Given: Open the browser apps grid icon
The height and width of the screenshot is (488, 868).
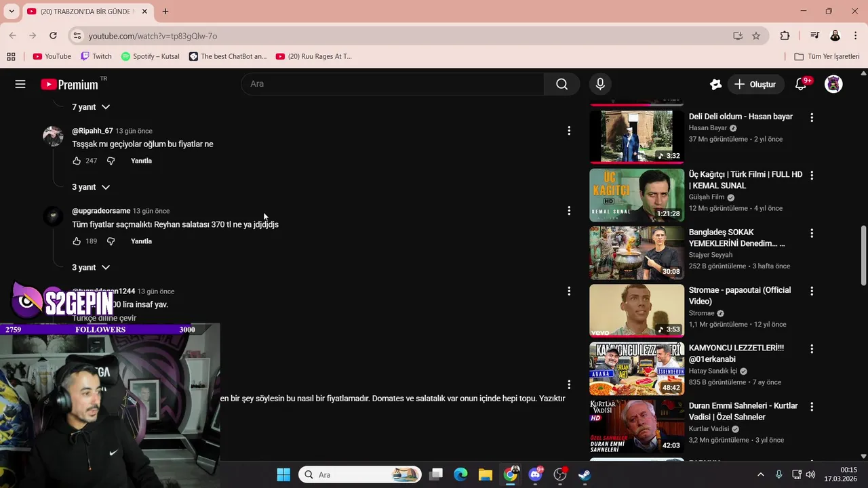Looking at the screenshot, I should tap(11, 56).
